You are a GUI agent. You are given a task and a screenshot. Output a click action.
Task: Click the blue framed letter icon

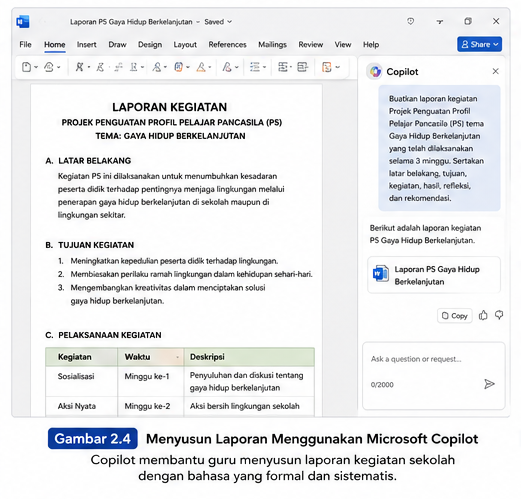(179, 67)
